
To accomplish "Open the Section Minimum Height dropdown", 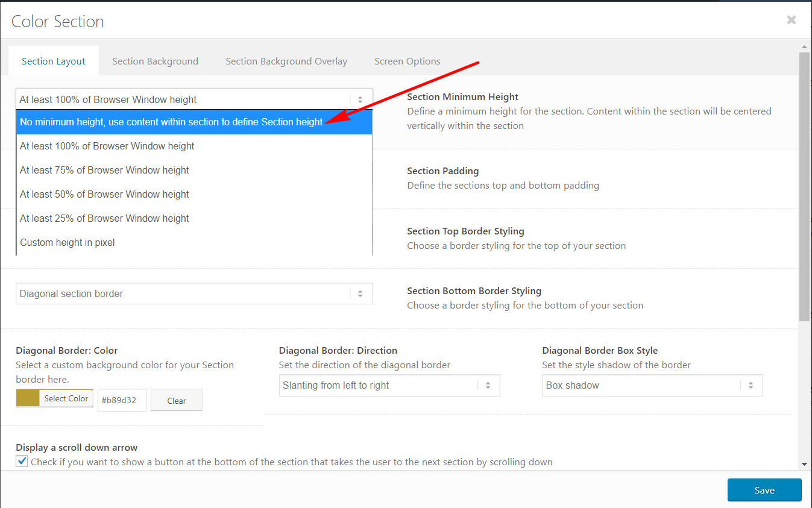I will [194, 99].
